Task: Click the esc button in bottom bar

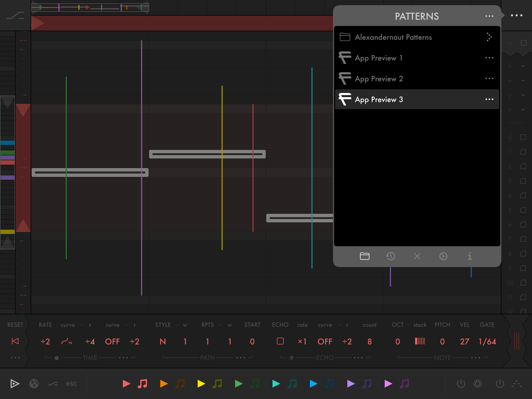Action: (x=71, y=383)
